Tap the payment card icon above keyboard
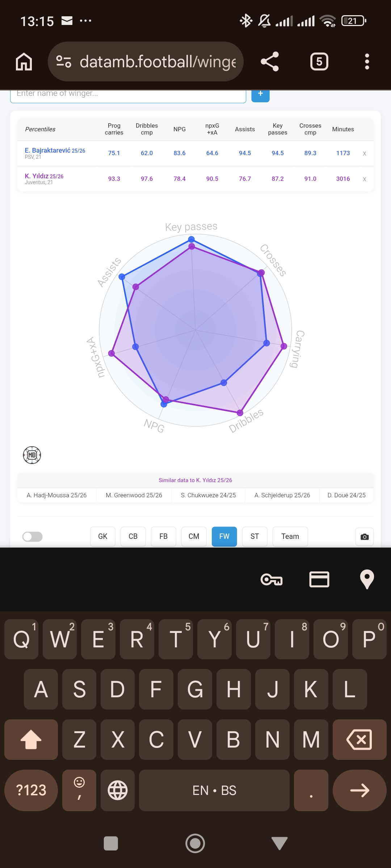Viewport: 391px width, 868px height. (x=319, y=579)
